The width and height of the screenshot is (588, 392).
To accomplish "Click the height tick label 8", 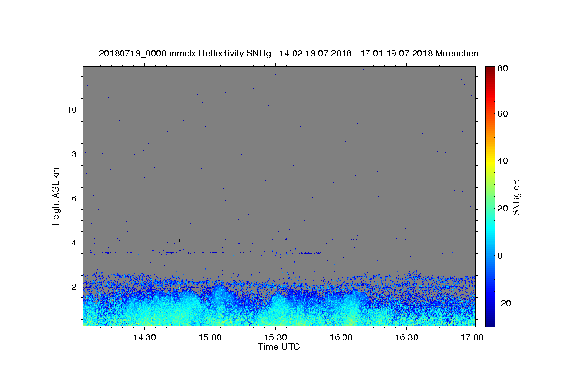I will click(75, 154).
